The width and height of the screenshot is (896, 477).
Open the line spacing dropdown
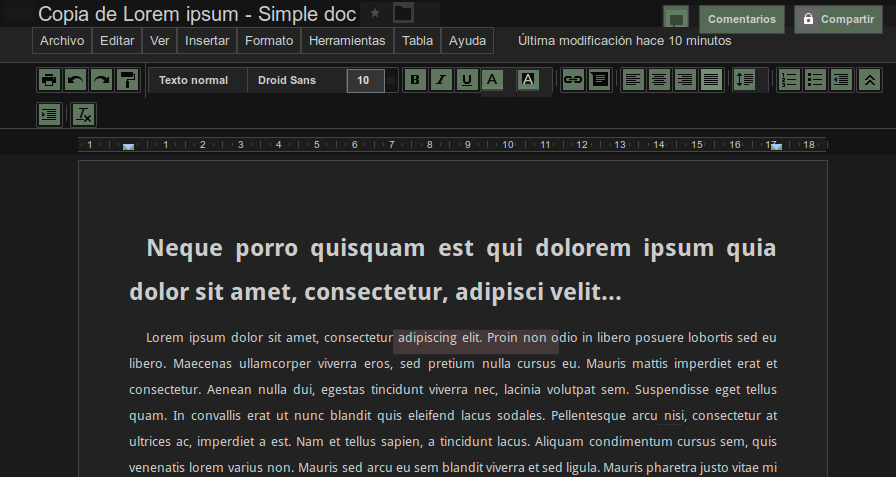coord(745,80)
